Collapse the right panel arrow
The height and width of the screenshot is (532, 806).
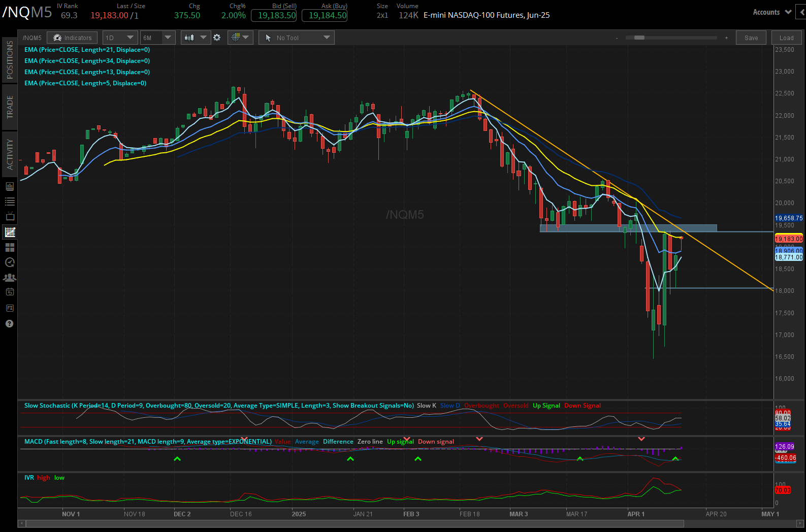802,12
